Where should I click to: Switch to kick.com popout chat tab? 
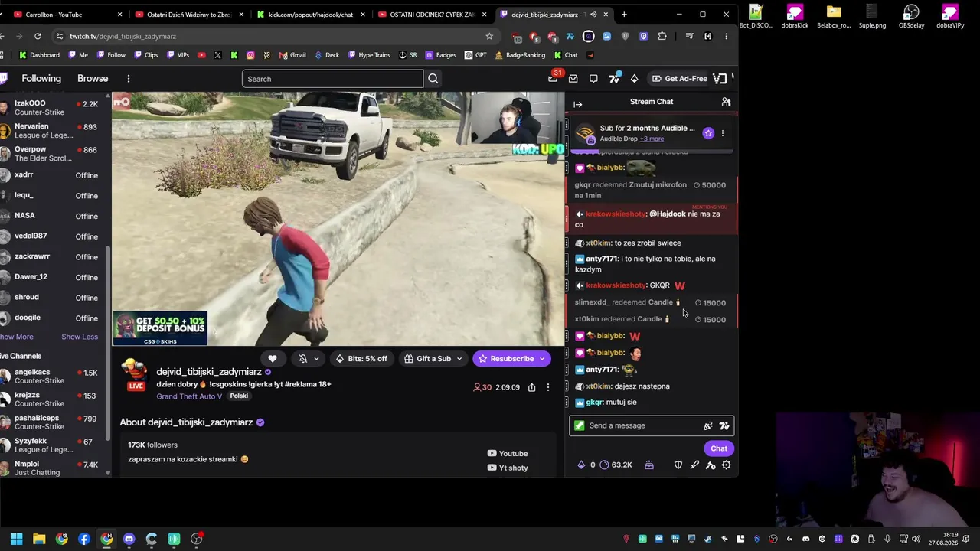[312, 15]
